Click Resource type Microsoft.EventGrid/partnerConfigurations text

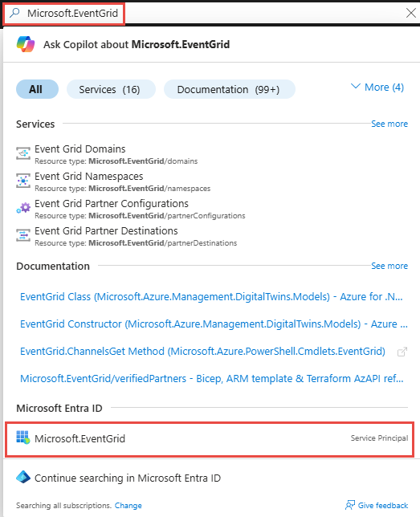(140, 216)
